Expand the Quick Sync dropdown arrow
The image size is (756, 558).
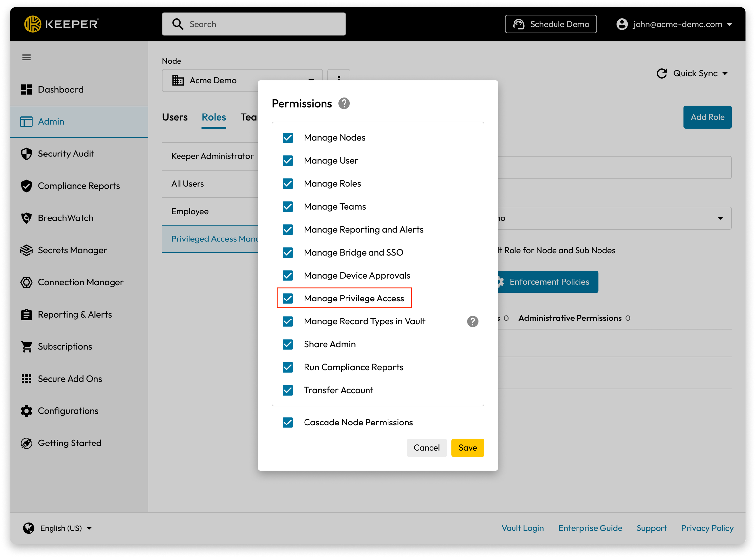click(725, 73)
